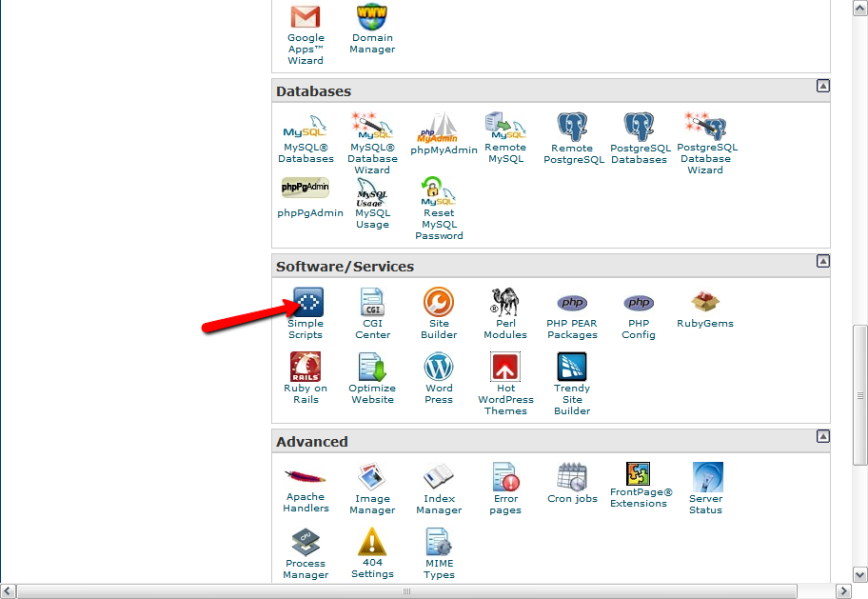This screenshot has height=599, width=868.
Task: Open the RubyGems icon
Action: (x=704, y=302)
